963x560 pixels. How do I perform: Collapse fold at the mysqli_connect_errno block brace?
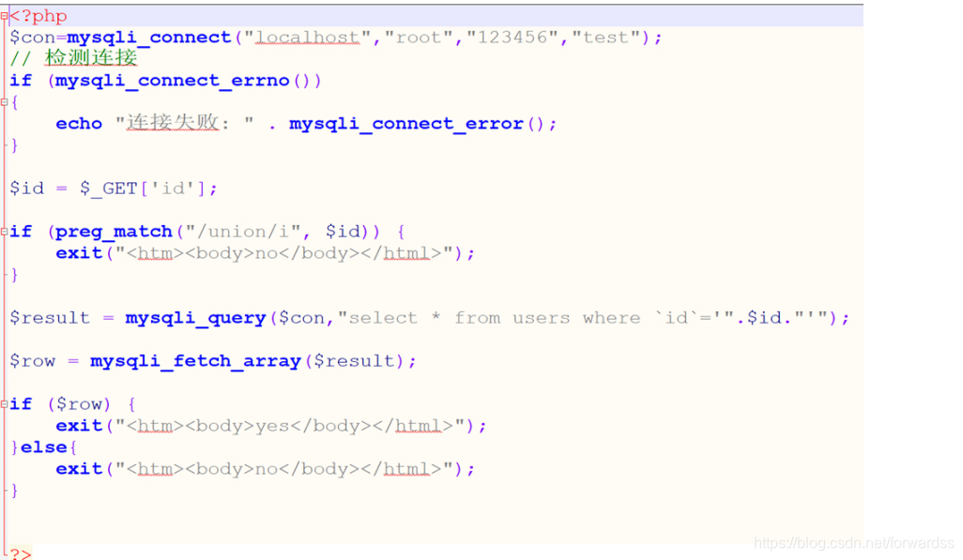tap(5, 102)
